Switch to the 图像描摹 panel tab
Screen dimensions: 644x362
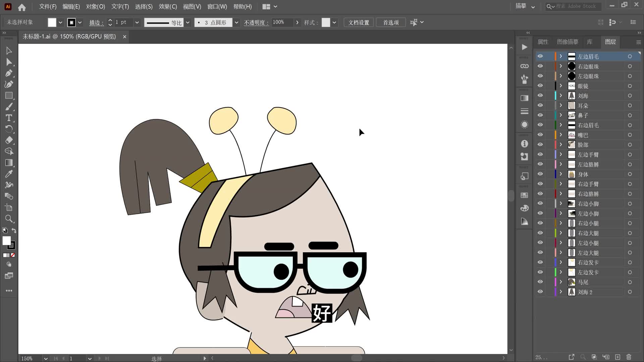[x=568, y=42]
